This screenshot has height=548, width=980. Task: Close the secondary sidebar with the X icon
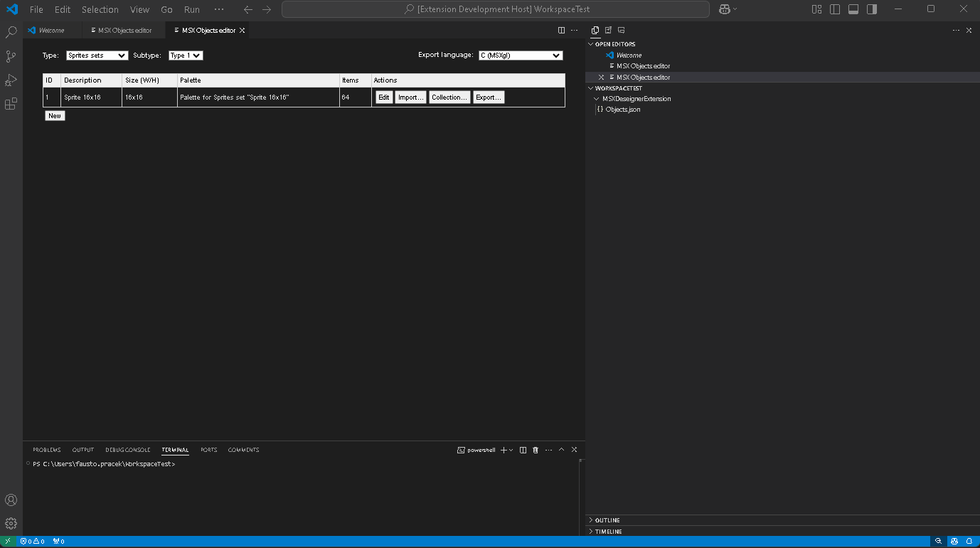point(969,31)
